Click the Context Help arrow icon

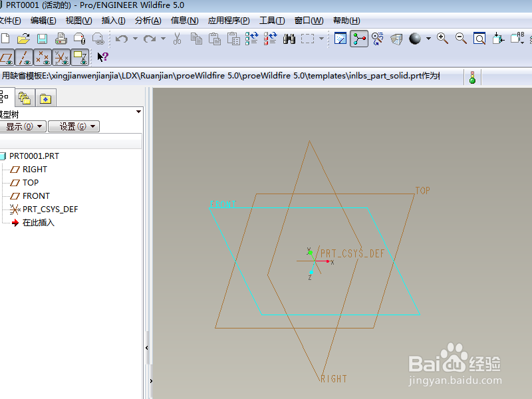[102, 57]
